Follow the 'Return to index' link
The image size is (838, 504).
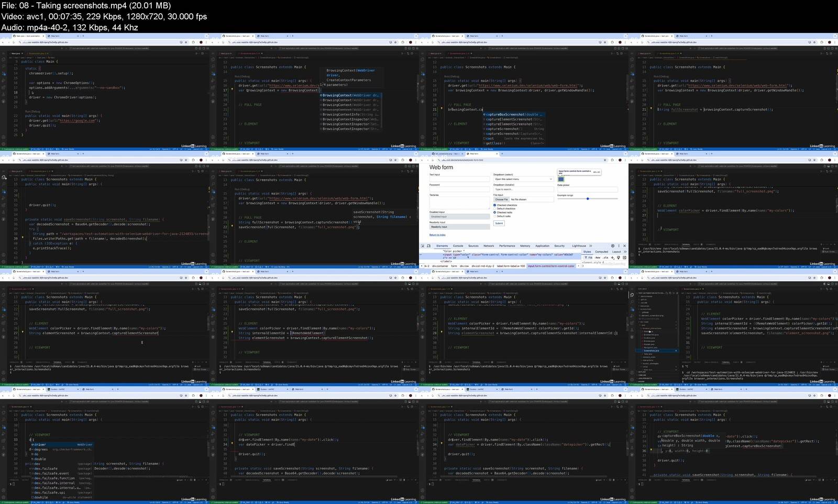(x=437, y=235)
